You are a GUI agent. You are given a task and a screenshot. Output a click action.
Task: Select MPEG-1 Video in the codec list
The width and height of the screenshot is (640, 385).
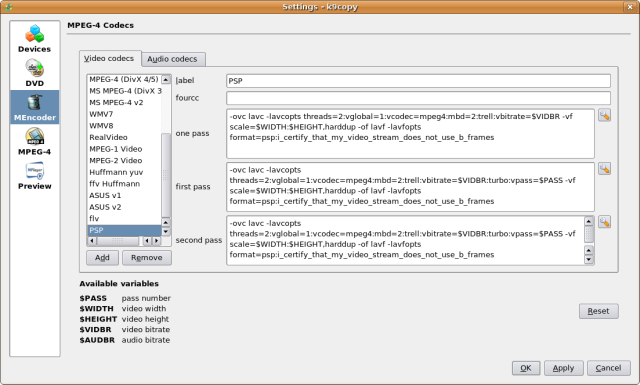[124, 149]
